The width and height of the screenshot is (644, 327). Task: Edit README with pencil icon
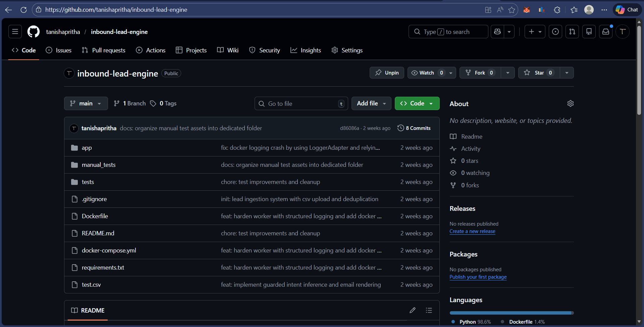tap(413, 310)
